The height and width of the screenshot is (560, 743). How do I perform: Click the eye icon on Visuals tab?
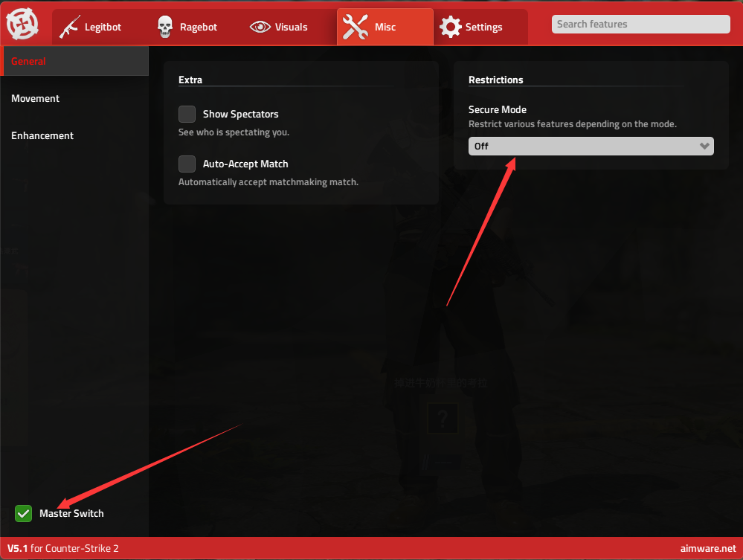click(260, 28)
